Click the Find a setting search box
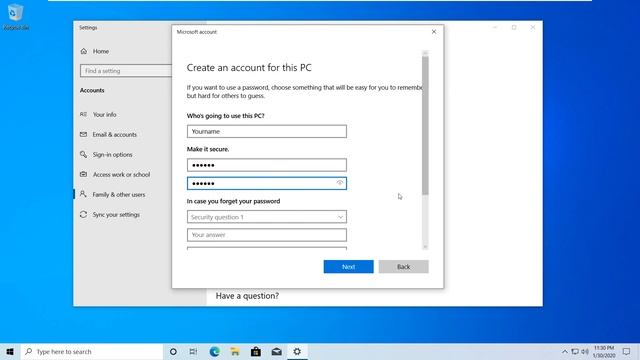This screenshot has height=360, width=640. 126,71
